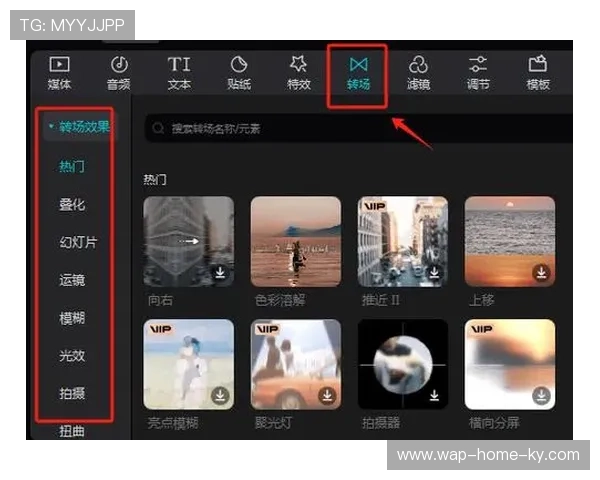Screen dimensions: 600x480
Task: Choose the 幻灯片 transition category
Action: 78,242
